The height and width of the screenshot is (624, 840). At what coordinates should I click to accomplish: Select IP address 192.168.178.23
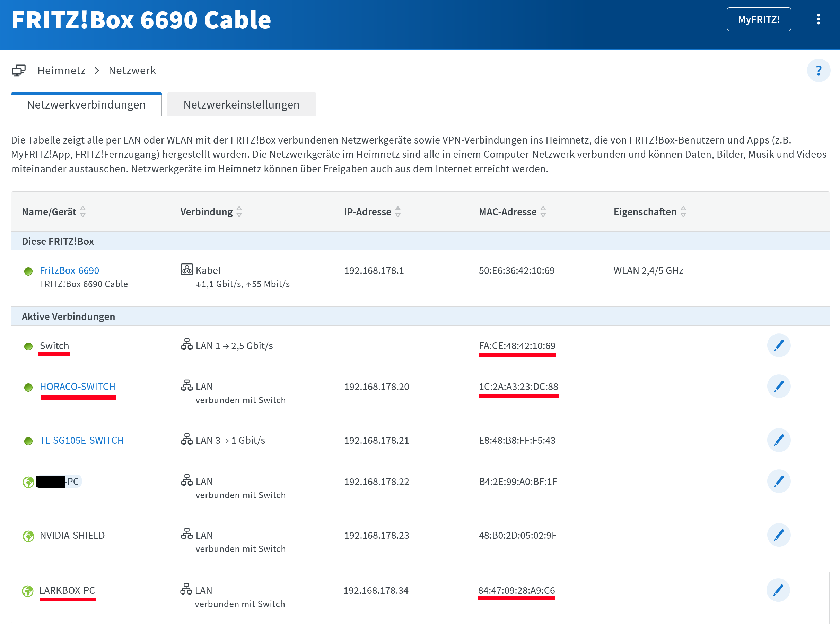(x=376, y=536)
